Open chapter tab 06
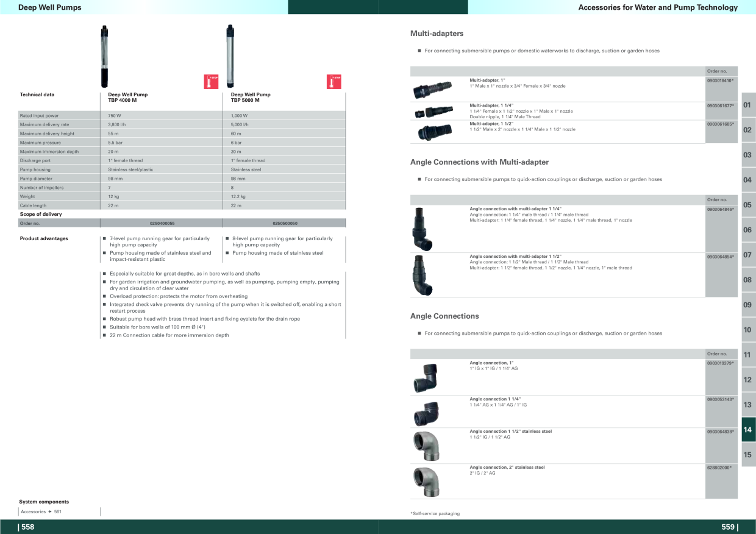The height and width of the screenshot is (534, 756). 747,230
